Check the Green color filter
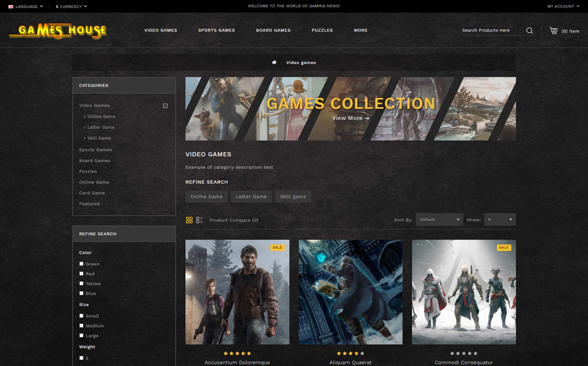588x366 pixels. click(x=82, y=264)
